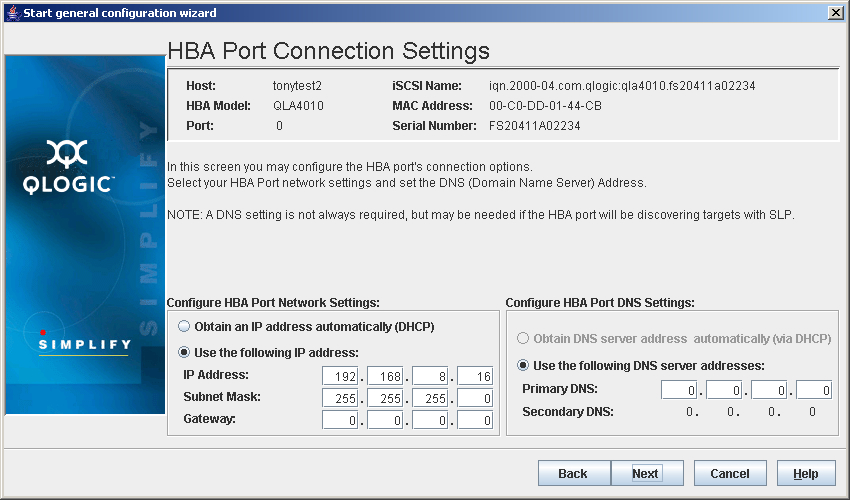Click the last IP Address octet field
Image resolution: width=850 pixels, height=500 pixels.
475,375
